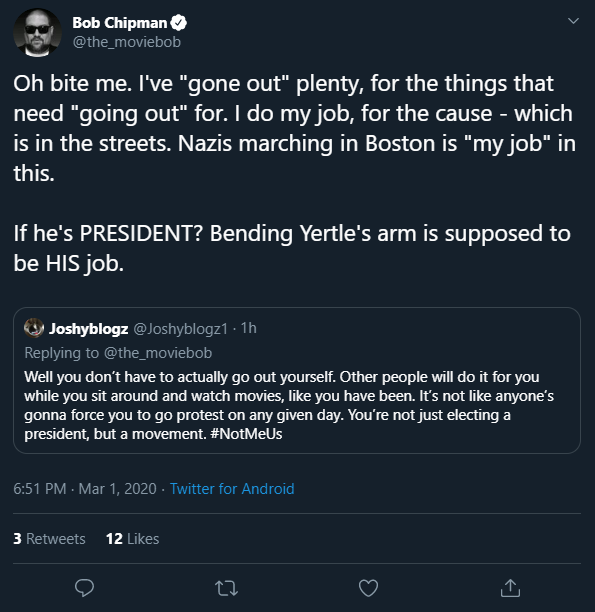The image size is (595, 612).
Task: Like the tweet with the heart icon
Action: point(368,588)
